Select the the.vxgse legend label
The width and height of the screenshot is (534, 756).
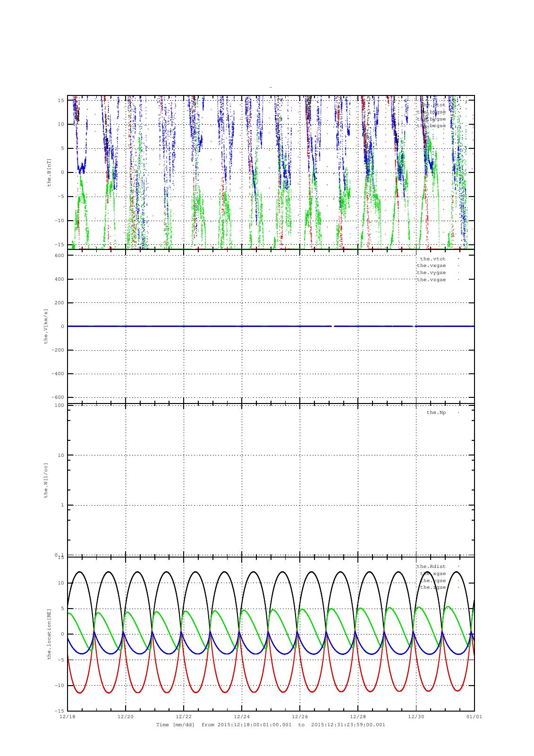(431, 266)
